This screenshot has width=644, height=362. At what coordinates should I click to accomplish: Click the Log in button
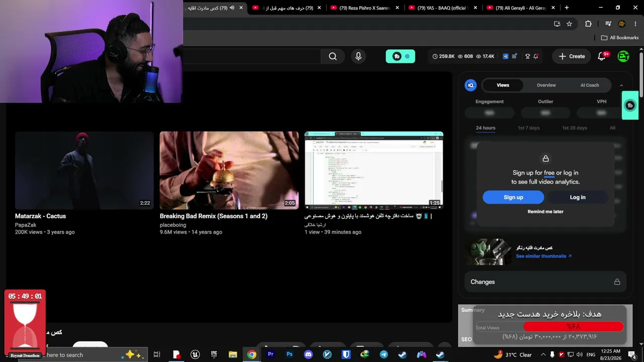[578, 198]
